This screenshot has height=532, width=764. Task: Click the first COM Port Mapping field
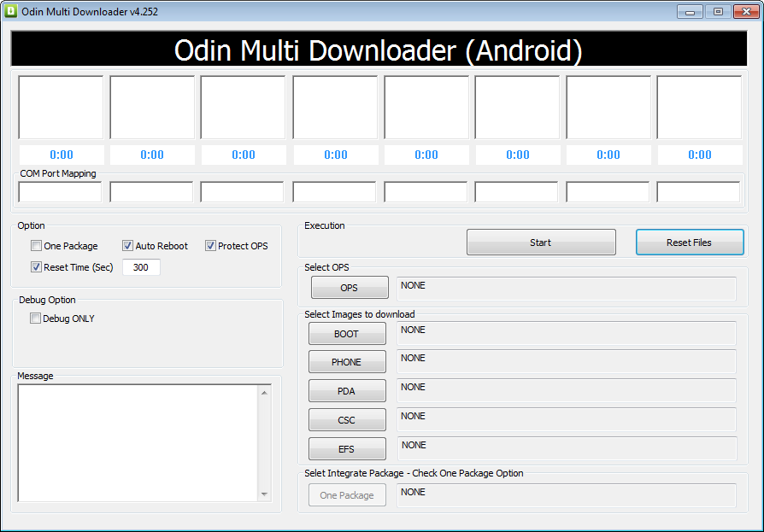60,192
